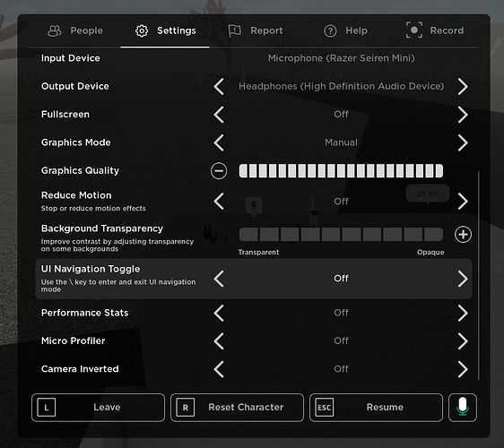504x448 pixels.
Task: Toggle Performance Stats with left arrow
Action: pos(219,313)
